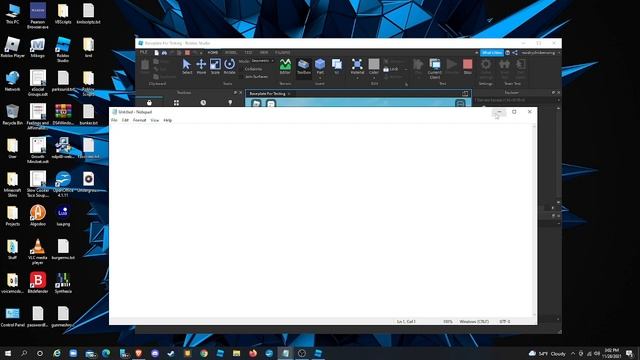The height and width of the screenshot is (360, 640).
Task: Minimize the Notepad window
Action: 499,112
